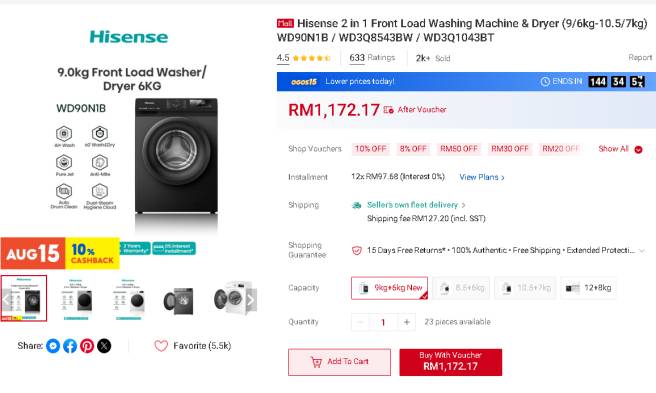
Task: Claim the 10% OFF voucher
Action: [x=371, y=149]
